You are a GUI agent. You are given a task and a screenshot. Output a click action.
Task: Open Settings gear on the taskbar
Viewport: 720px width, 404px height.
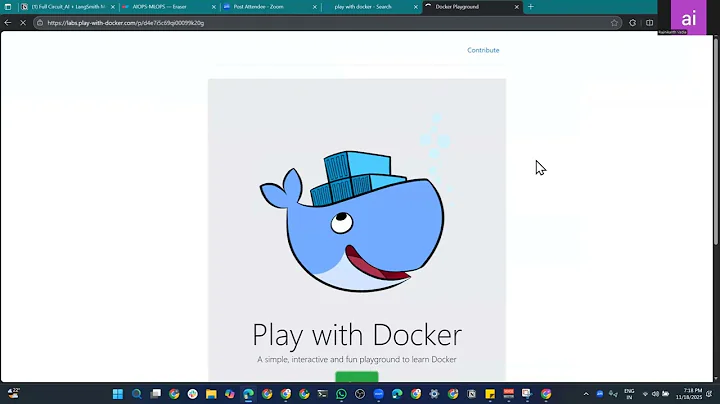[x=434, y=394]
